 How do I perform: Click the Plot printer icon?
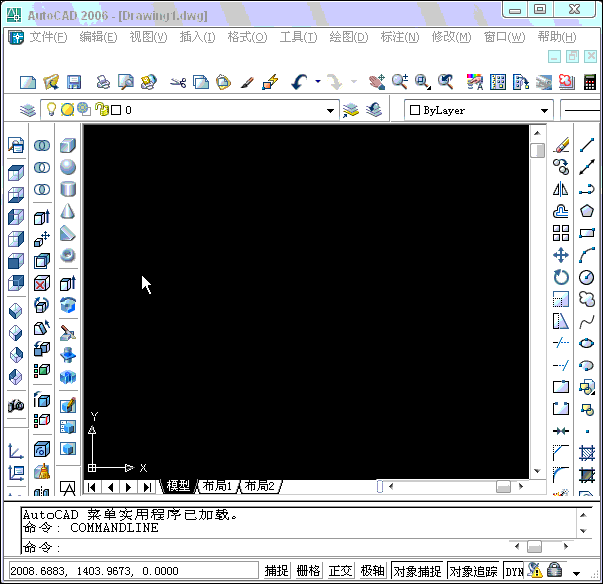[103, 82]
